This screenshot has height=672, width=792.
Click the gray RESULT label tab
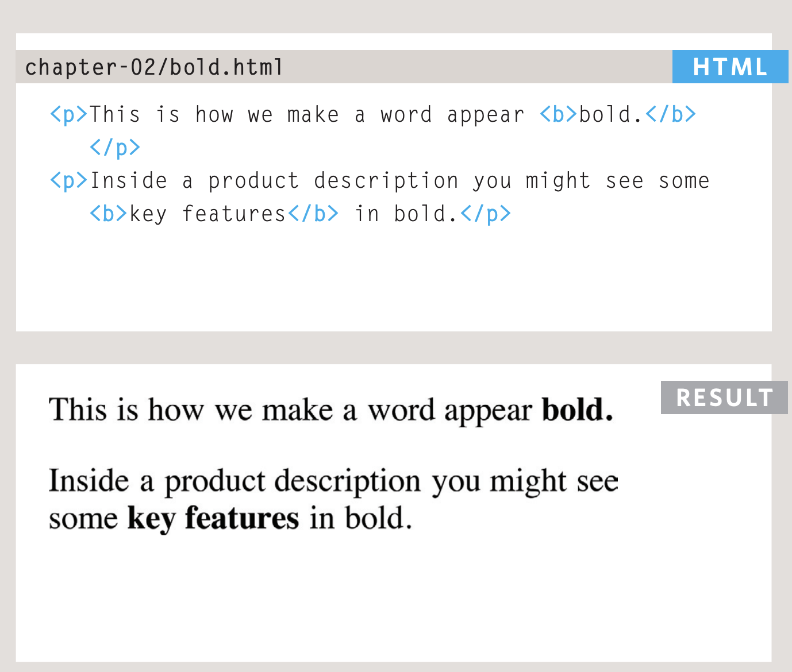pos(724,397)
